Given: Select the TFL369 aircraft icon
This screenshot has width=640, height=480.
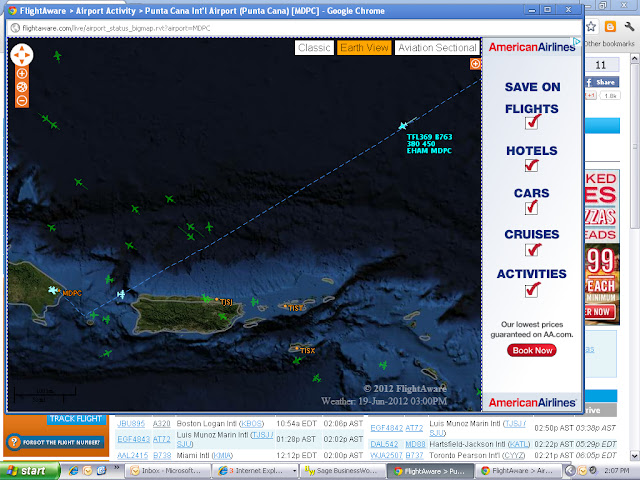Looking at the screenshot, I should tap(403, 126).
